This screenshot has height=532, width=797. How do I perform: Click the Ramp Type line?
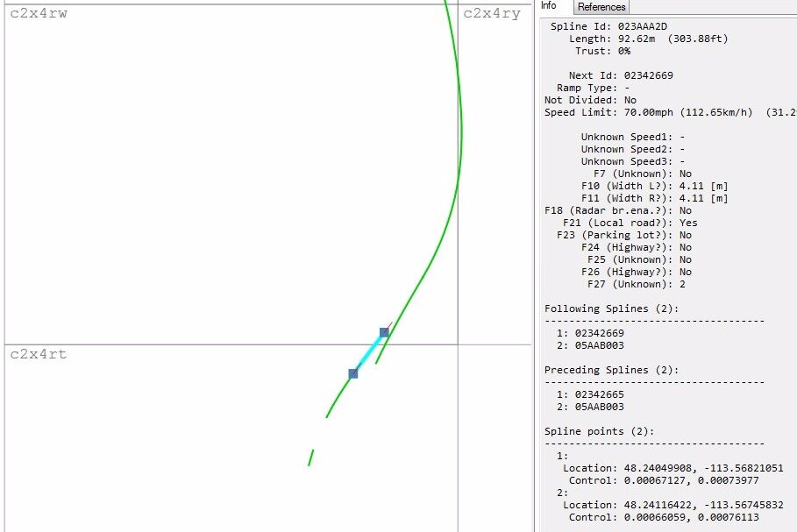594,88
